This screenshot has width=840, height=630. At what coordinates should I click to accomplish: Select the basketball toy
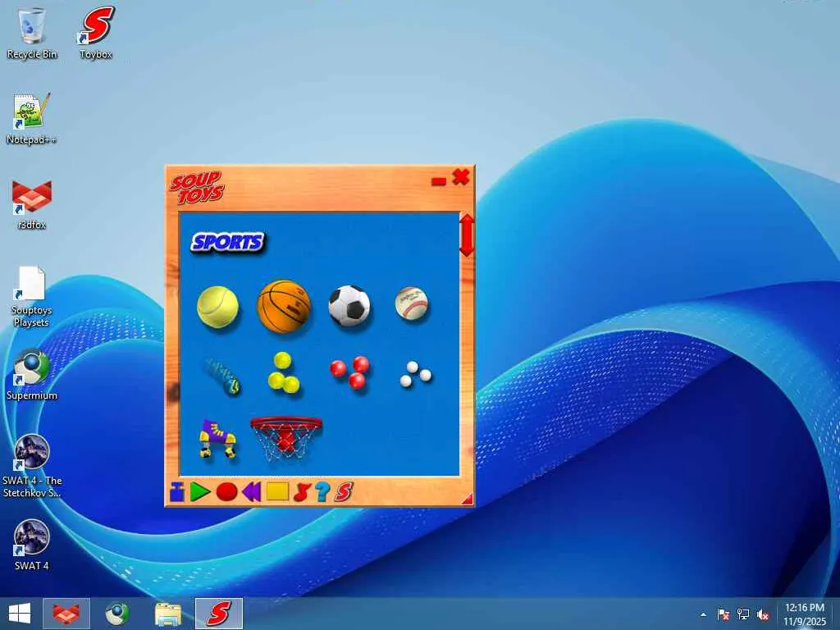pyautogui.click(x=284, y=307)
